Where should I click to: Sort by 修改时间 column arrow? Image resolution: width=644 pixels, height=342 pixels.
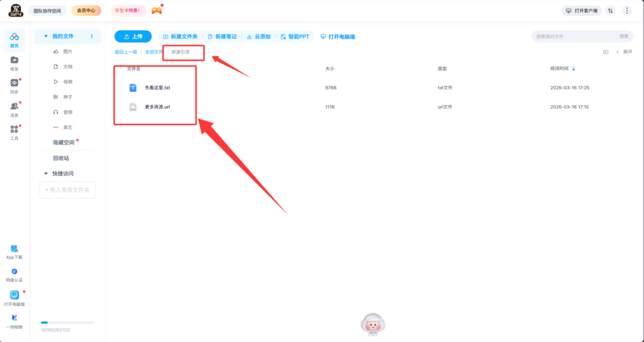point(574,68)
